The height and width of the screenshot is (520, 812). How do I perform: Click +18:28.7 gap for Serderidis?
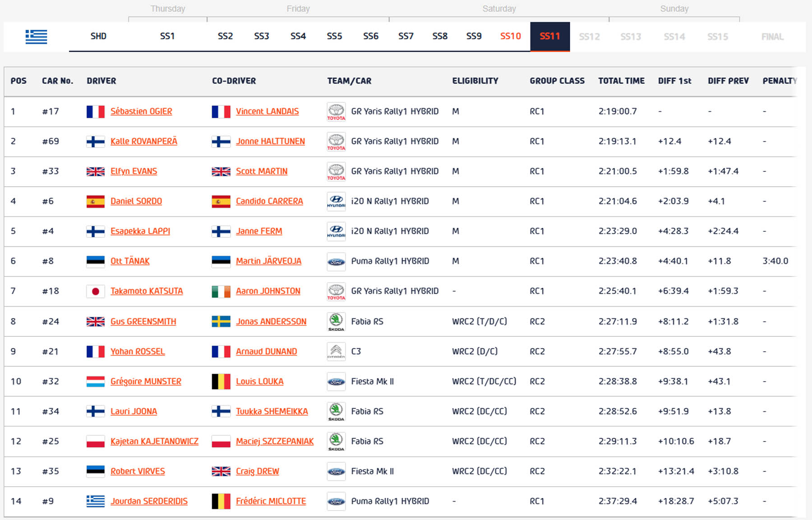coord(676,501)
